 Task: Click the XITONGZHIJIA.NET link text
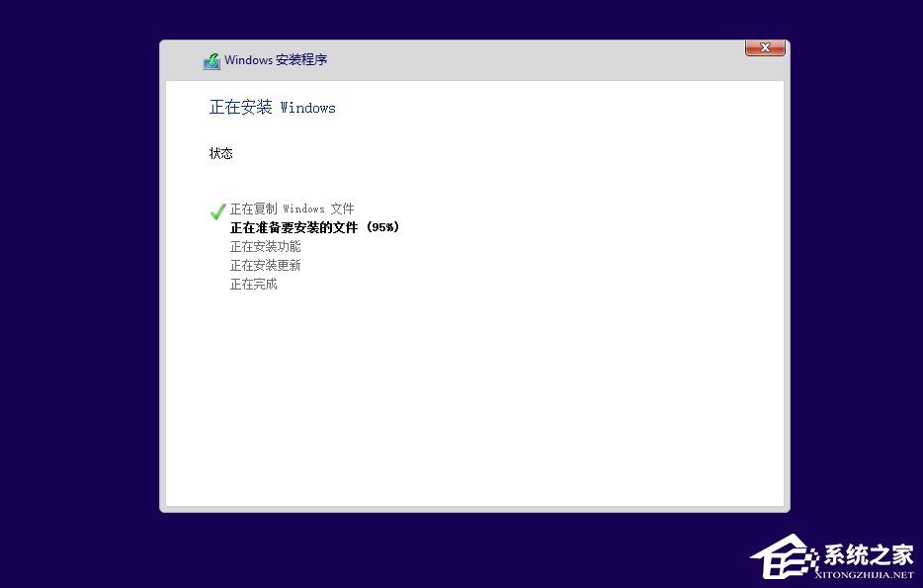pyautogui.click(x=864, y=573)
